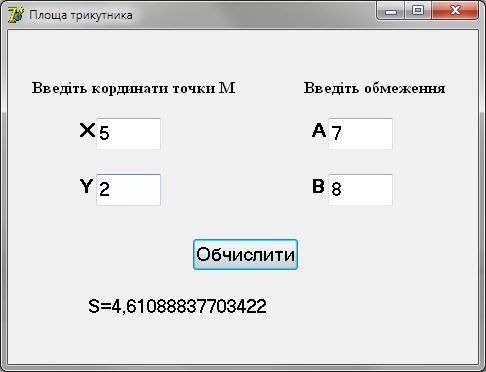The image size is (486, 372).
Task: Click the Delphi application icon in title bar
Action: [15, 15]
